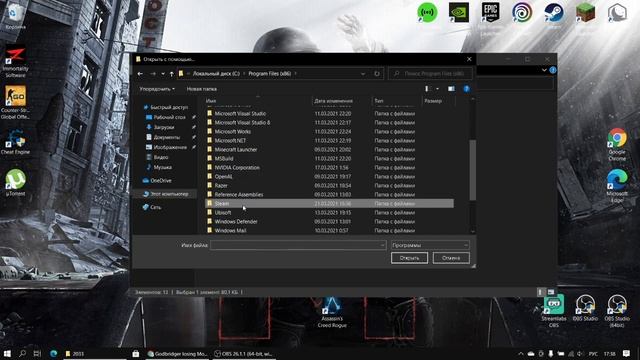This screenshot has width=640, height=360.
Task: Open the OBS Studio (64bit) shortcut
Action: point(617,311)
